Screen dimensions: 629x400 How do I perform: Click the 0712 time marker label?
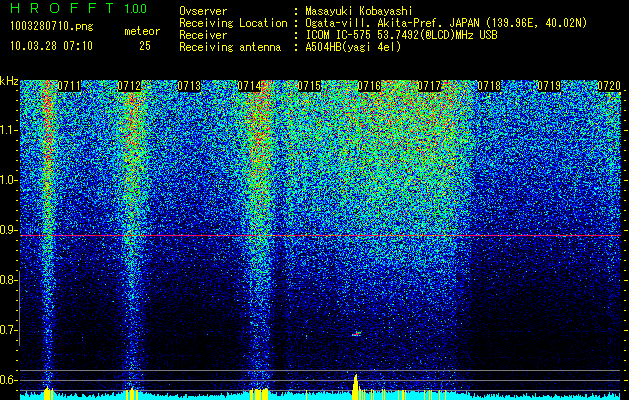click(x=129, y=86)
